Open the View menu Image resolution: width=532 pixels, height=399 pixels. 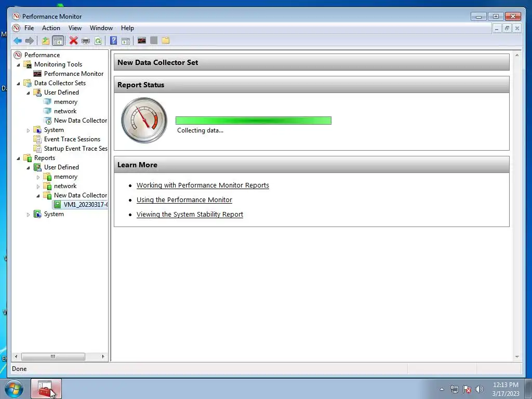(75, 28)
